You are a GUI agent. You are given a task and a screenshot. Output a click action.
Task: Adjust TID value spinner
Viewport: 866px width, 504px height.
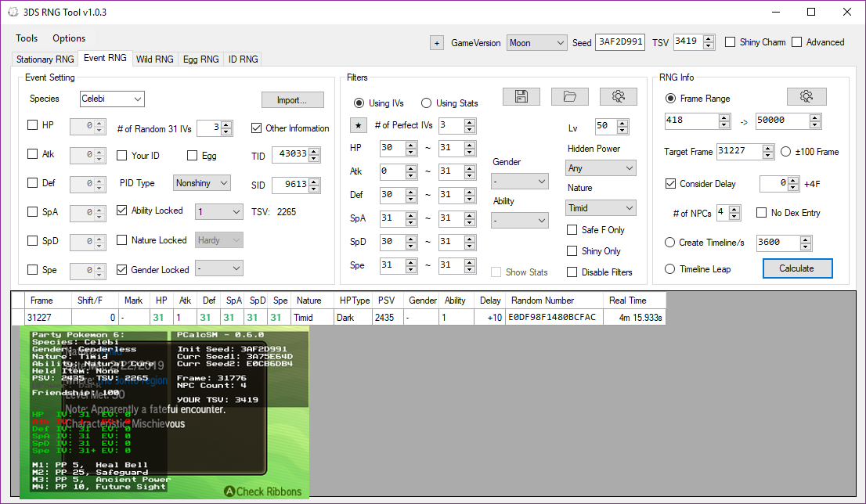314,155
